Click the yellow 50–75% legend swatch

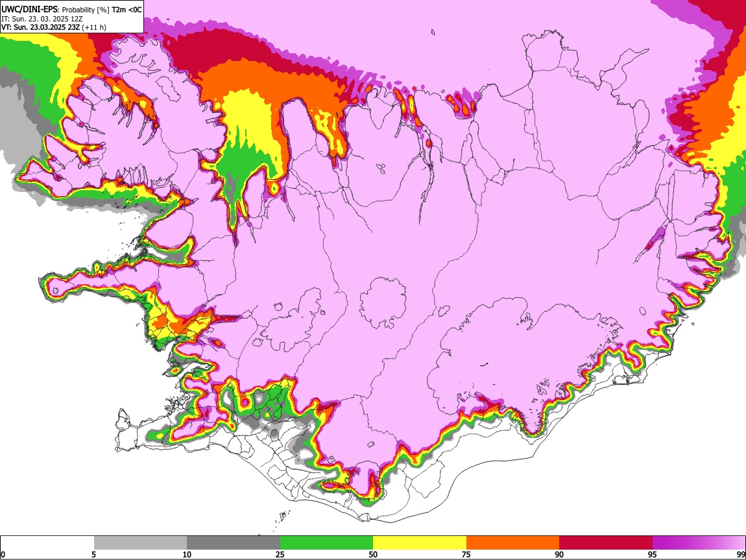[x=420, y=543]
